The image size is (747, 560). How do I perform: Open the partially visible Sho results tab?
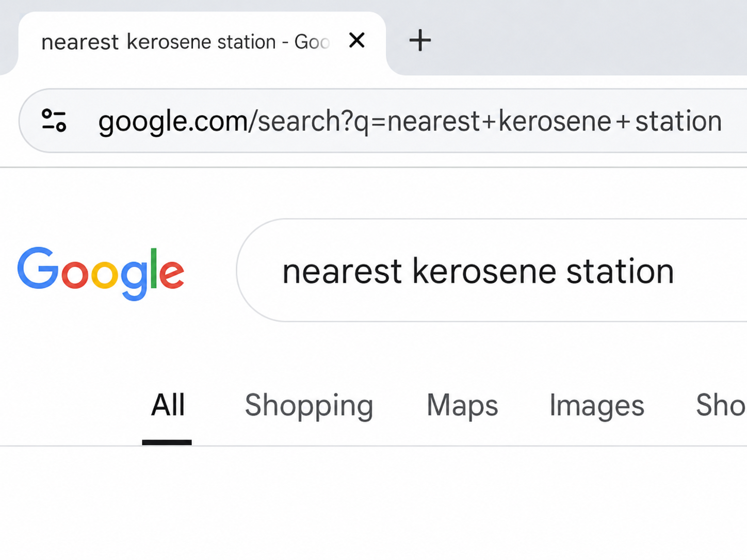tap(721, 405)
